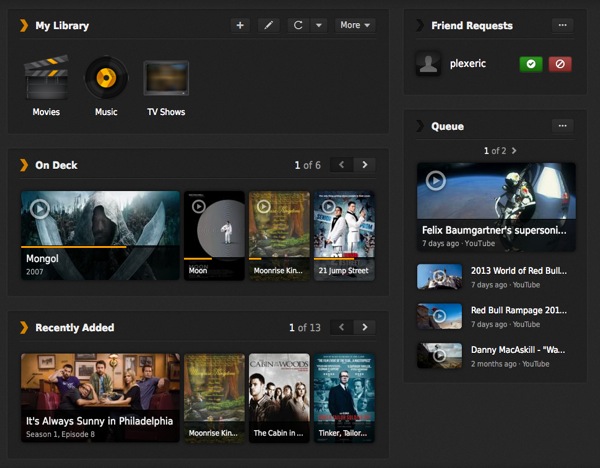Go to previous page of Recently Added

tap(341, 327)
